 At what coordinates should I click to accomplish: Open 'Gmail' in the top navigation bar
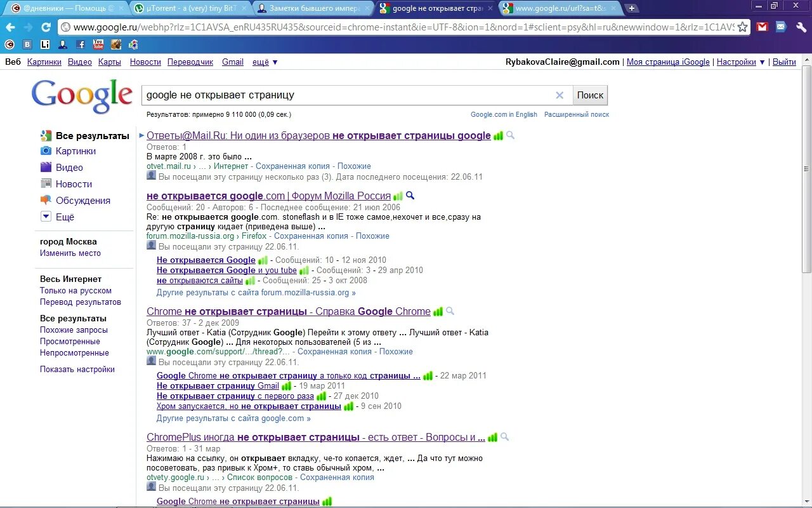[x=233, y=62]
